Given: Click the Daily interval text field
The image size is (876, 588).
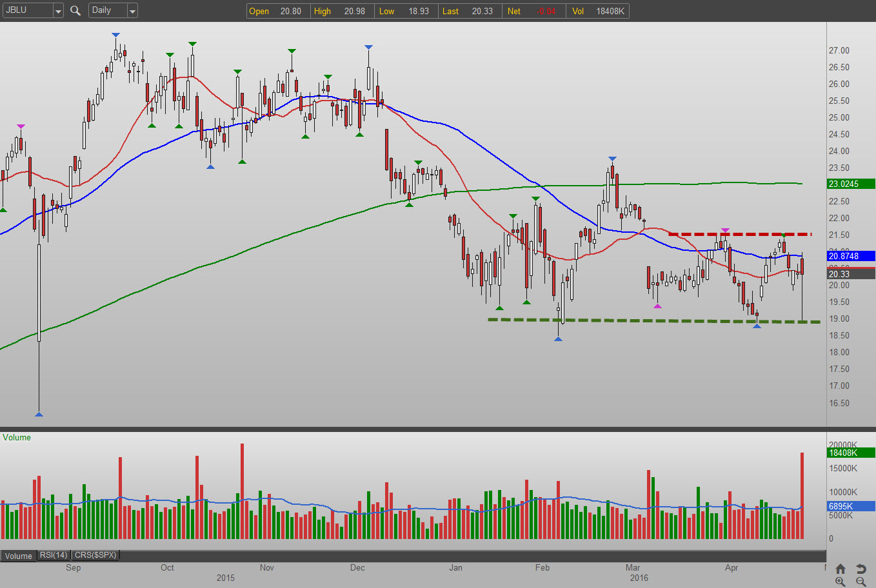Looking at the screenshot, I should pyautogui.click(x=108, y=10).
